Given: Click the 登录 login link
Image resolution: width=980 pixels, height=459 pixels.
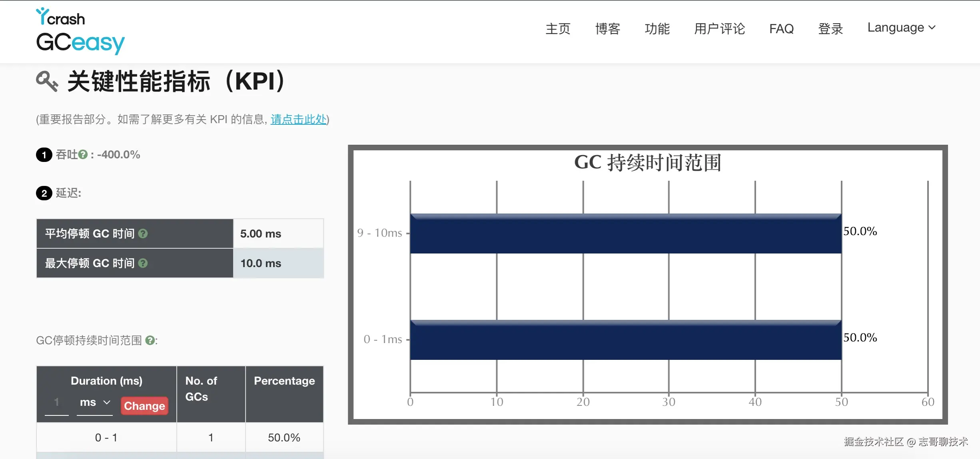Looking at the screenshot, I should [x=830, y=29].
